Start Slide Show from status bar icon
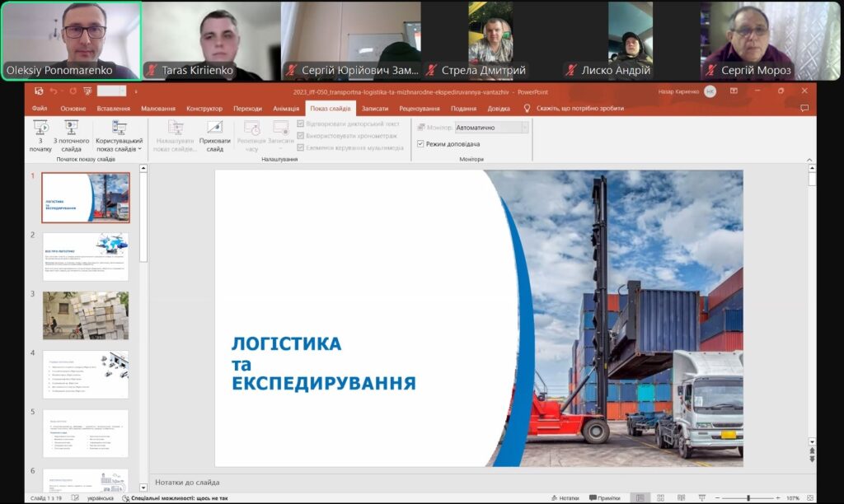 pyautogui.click(x=701, y=498)
